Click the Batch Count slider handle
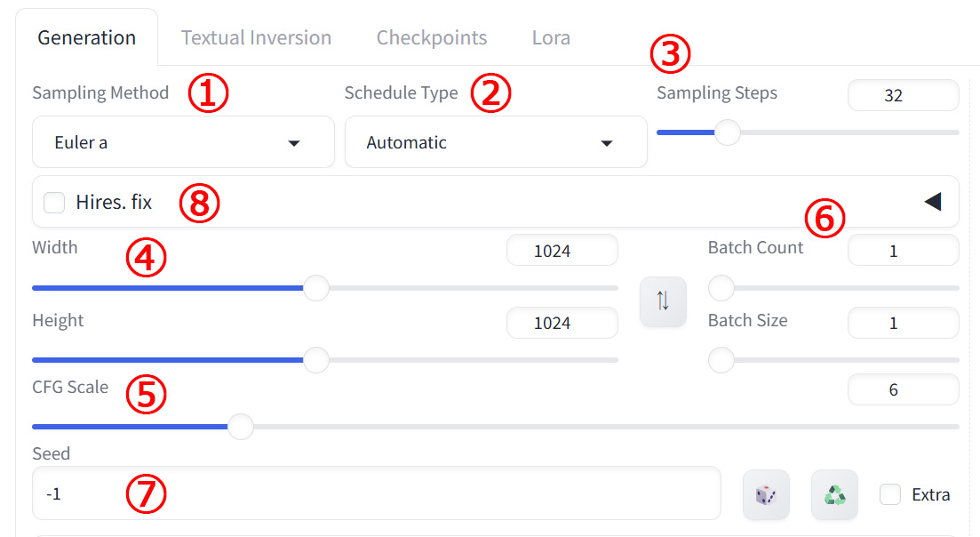 pyautogui.click(x=721, y=288)
